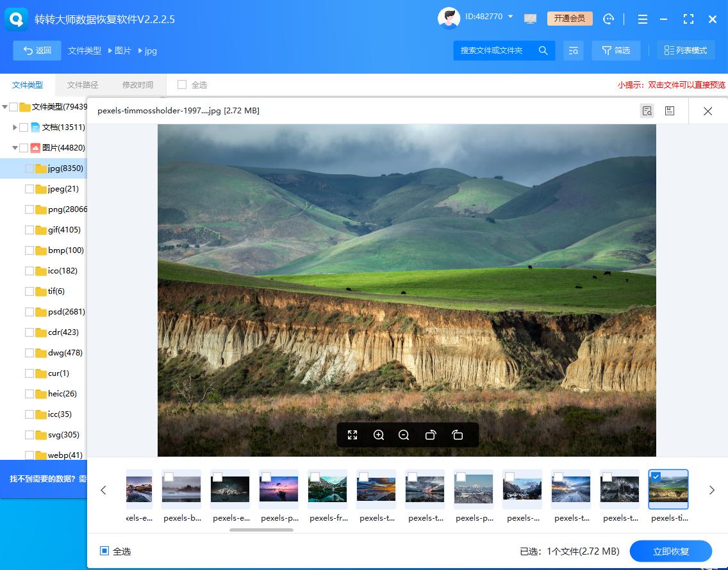
Task: Open the customer service headset icon
Action: 608,19
